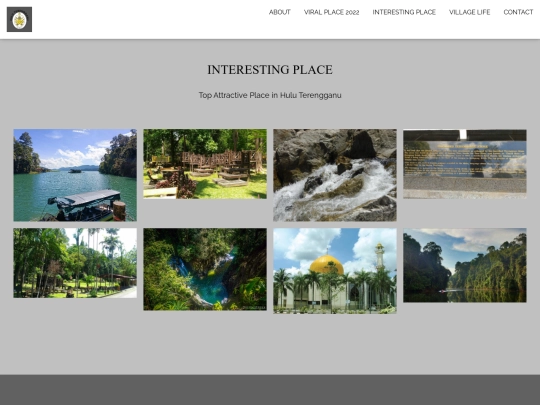Click 'Top Attractive Place in Hulu Terengganu' subtitle
The height and width of the screenshot is (405, 540).
coord(270,95)
